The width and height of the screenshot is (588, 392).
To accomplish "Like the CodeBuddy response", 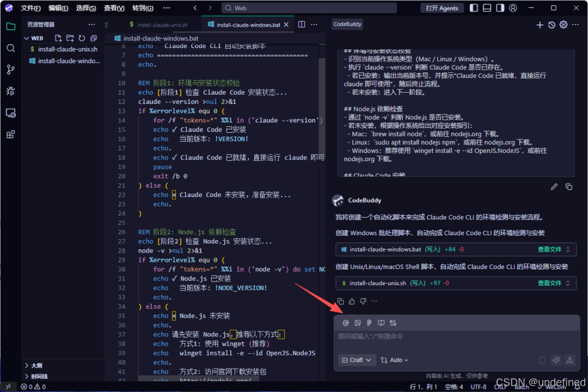I will coord(352,301).
